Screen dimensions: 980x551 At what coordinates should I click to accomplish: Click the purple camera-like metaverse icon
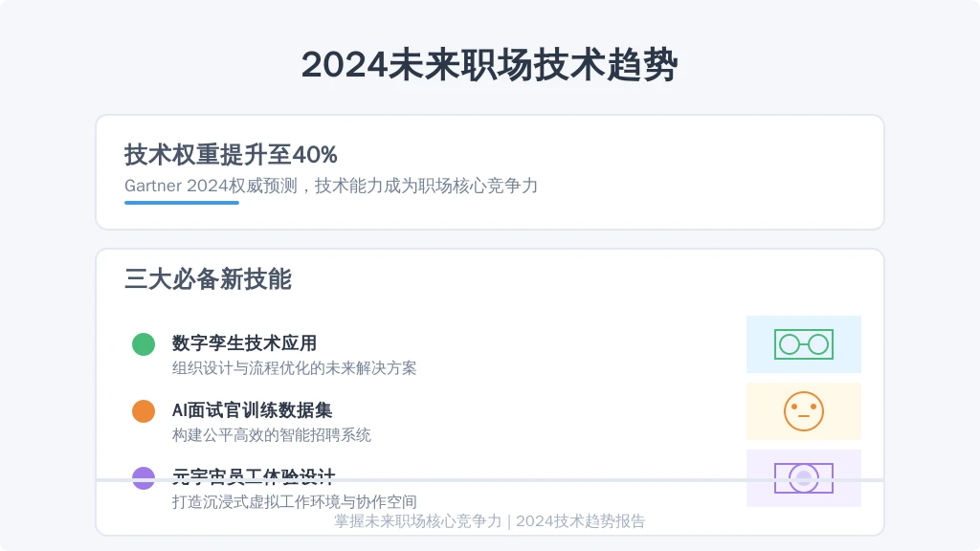[x=804, y=478]
